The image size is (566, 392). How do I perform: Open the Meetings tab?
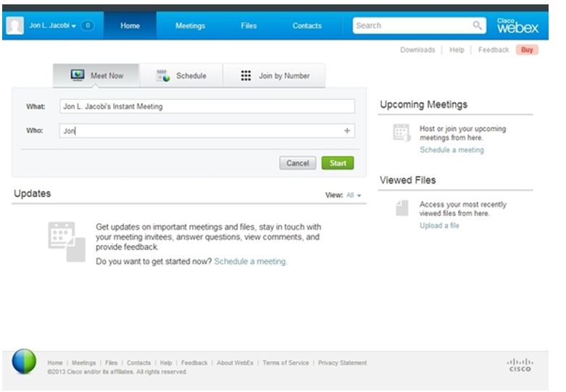click(x=190, y=25)
